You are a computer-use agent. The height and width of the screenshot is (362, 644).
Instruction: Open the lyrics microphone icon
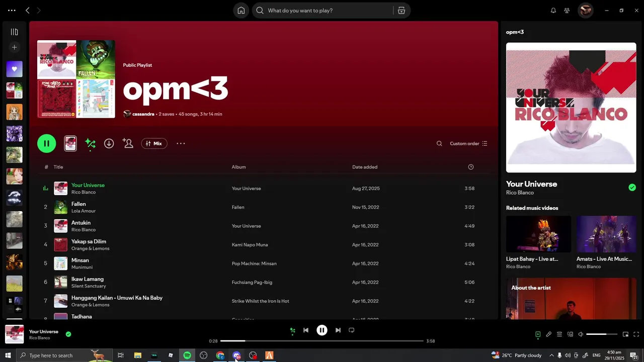click(x=549, y=334)
